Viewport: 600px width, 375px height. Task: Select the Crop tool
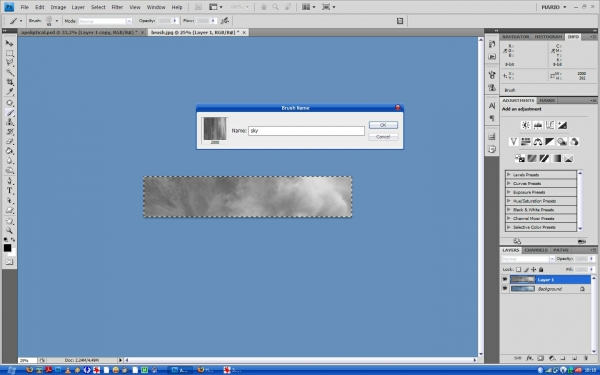coord(9,82)
